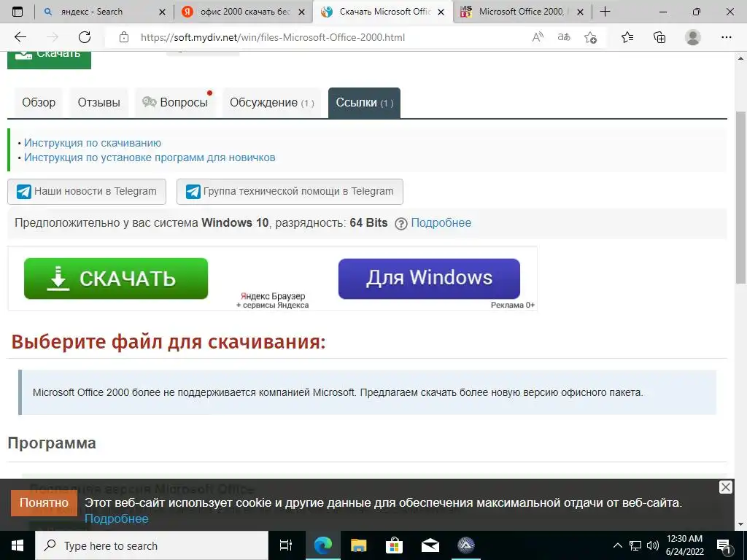Open the Вопросы tab
Image resolution: width=747 pixels, height=560 pixels.
pyautogui.click(x=175, y=102)
